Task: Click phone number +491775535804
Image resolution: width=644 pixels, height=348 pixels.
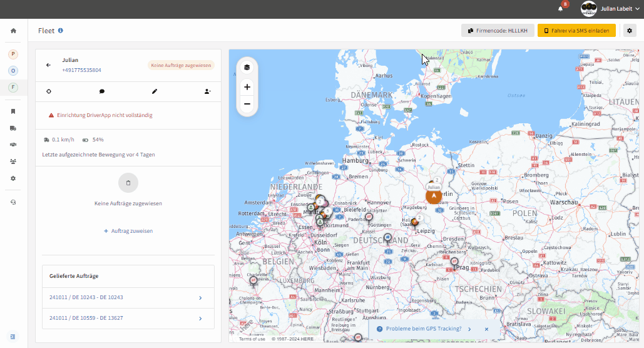Action: click(x=82, y=70)
